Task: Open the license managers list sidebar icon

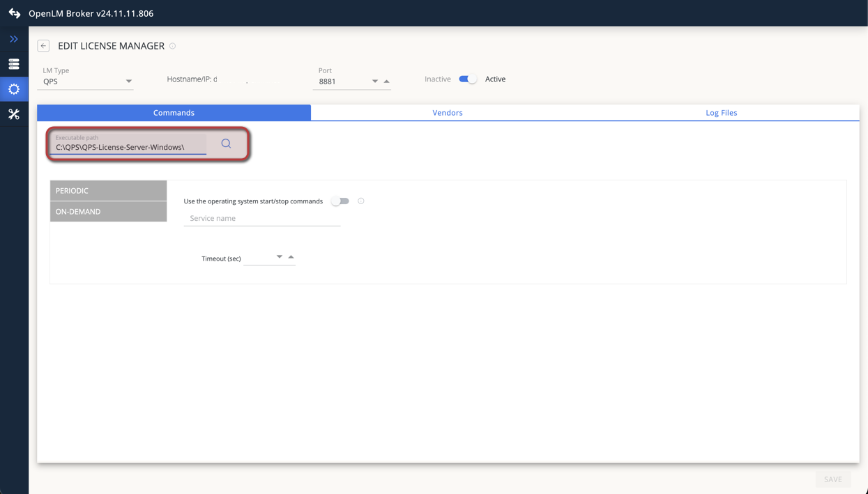Action: [14, 63]
